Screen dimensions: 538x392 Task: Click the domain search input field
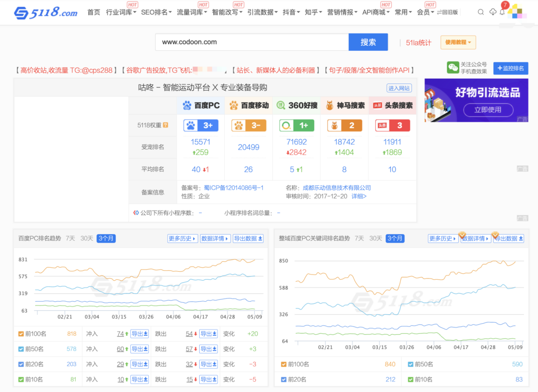tap(252, 42)
